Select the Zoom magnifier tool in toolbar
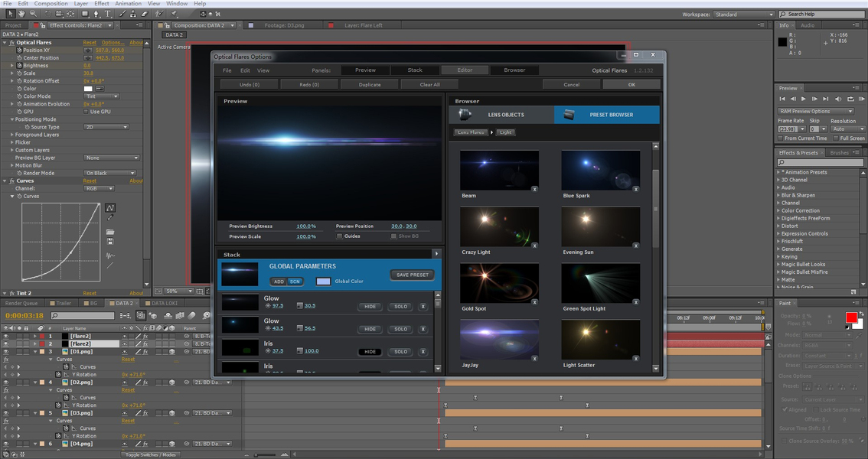The height and width of the screenshot is (459, 868). tap(33, 14)
